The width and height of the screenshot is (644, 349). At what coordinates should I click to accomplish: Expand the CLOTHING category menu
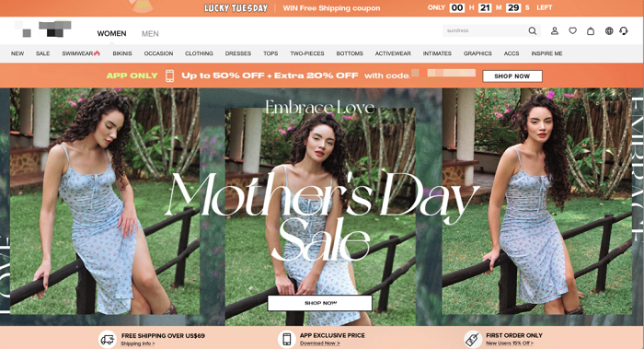tap(199, 53)
